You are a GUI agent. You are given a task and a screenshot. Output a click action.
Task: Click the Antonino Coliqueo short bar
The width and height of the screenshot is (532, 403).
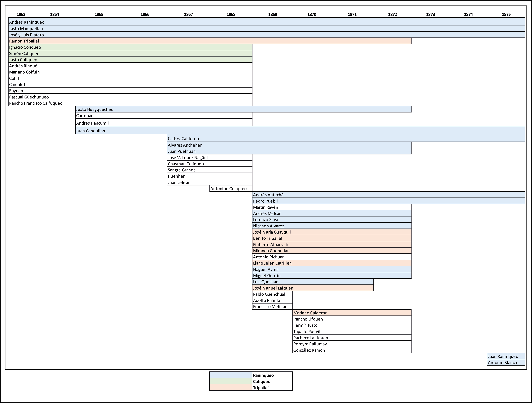tap(231, 189)
